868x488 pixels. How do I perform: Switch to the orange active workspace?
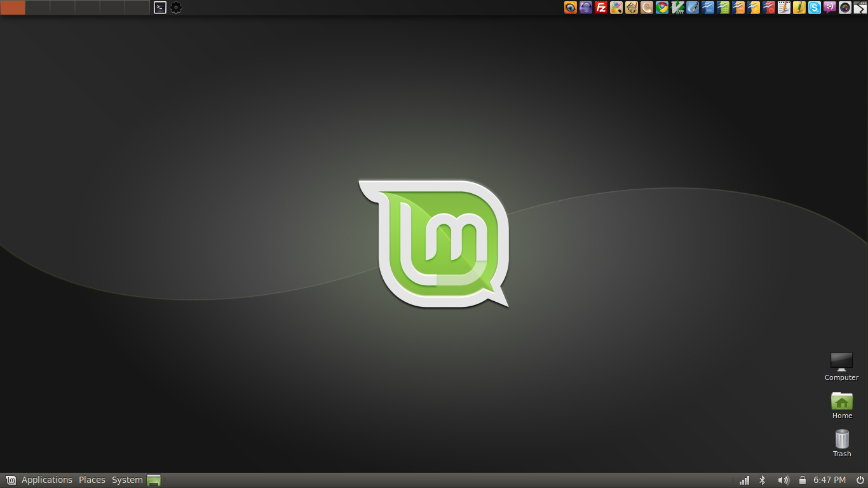click(13, 8)
